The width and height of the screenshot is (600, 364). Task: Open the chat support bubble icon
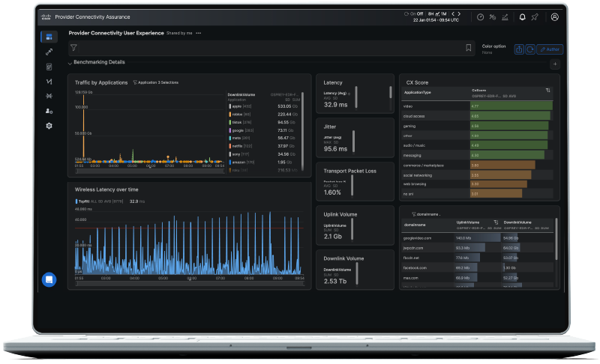pyautogui.click(x=49, y=279)
